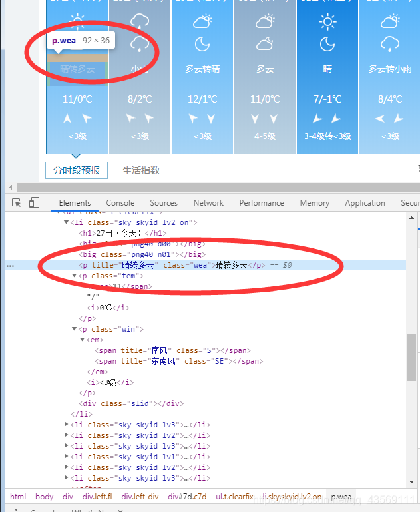
Task: Click the 4-5级 wind level text
Action: [x=265, y=136]
